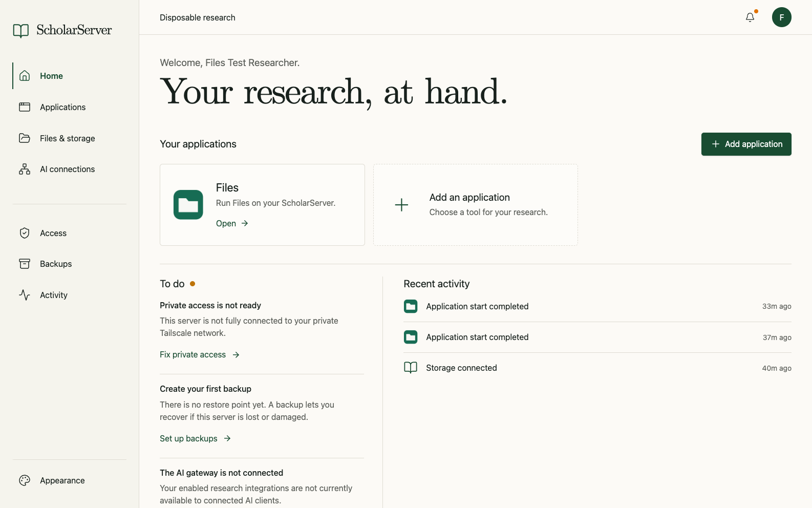Click the 'Recent activity' heading

point(437,284)
